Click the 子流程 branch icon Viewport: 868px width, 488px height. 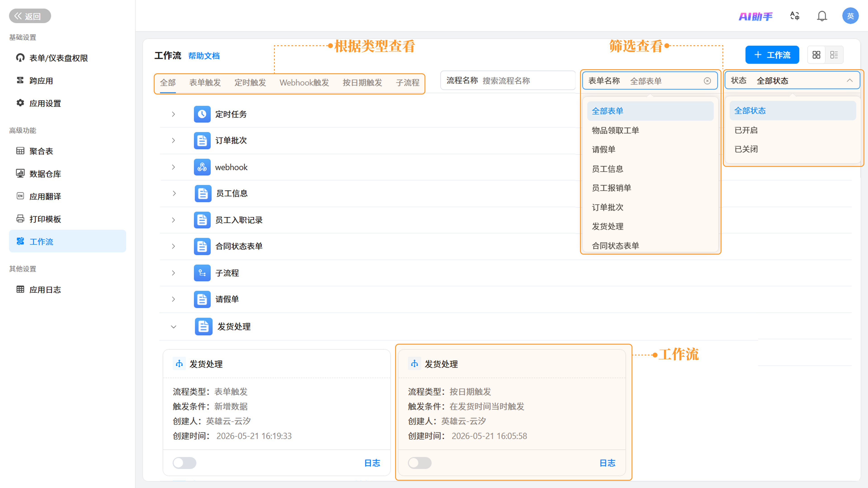[202, 273]
